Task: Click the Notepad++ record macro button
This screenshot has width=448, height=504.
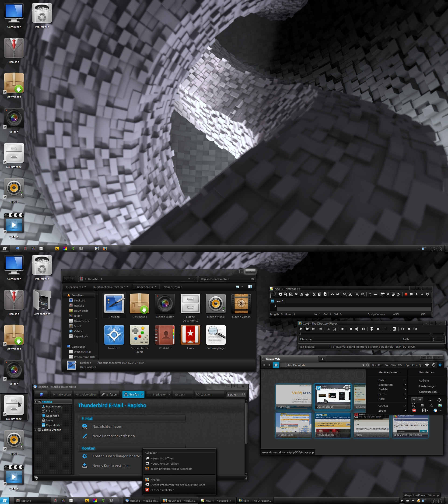Action: coord(406,294)
